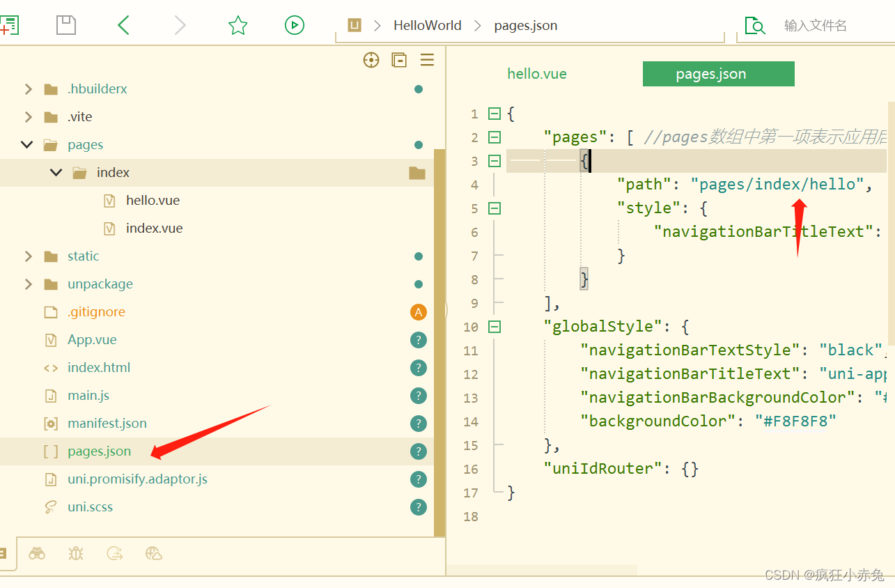The width and height of the screenshot is (895, 588).
Task: Fold the style object at line 5
Action: (x=495, y=208)
